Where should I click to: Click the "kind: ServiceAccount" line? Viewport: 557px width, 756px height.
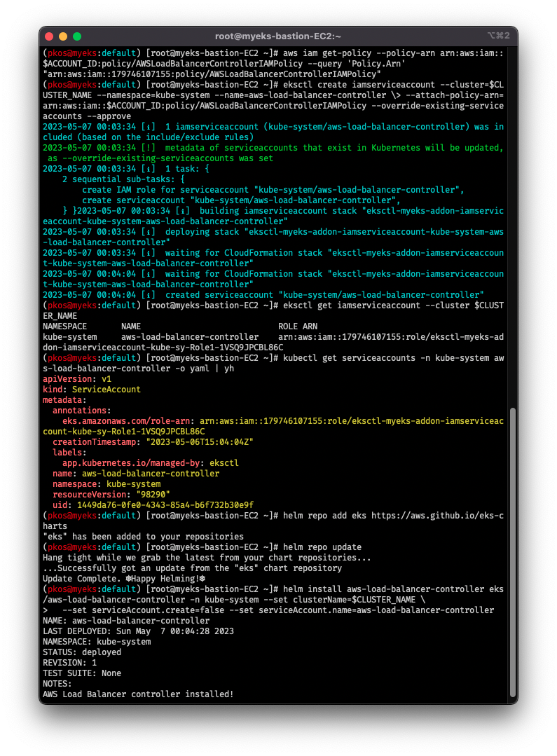pos(92,390)
